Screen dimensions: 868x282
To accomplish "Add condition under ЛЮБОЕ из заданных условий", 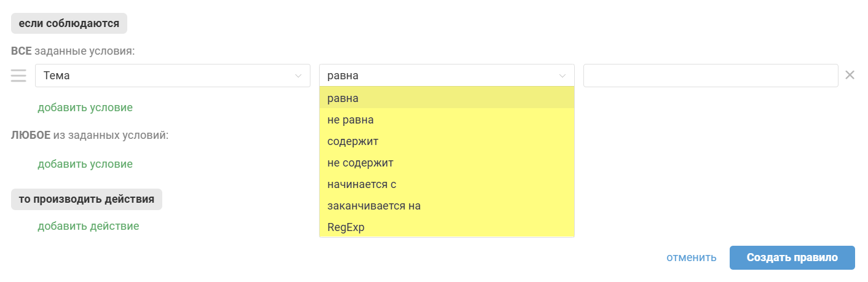I will click(x=85, y=164).
